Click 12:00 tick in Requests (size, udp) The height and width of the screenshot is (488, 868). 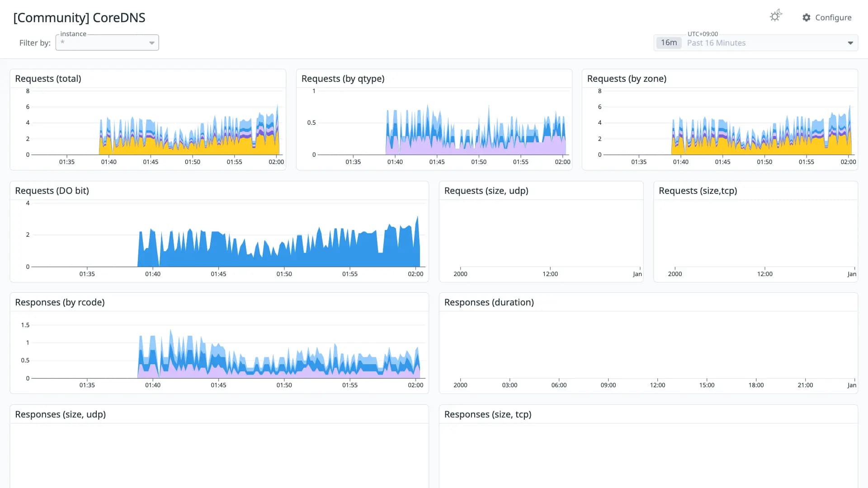(x=550, y=274)
